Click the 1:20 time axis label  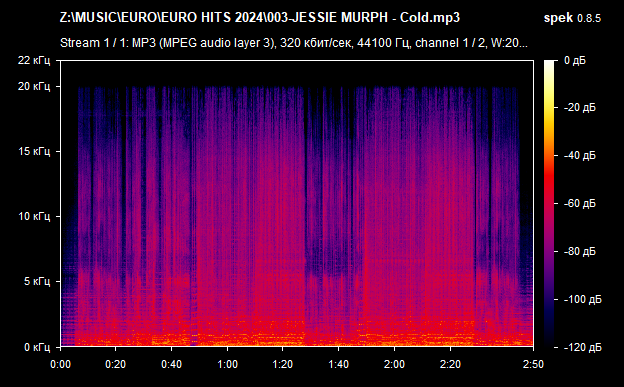[x=283, y=364]
